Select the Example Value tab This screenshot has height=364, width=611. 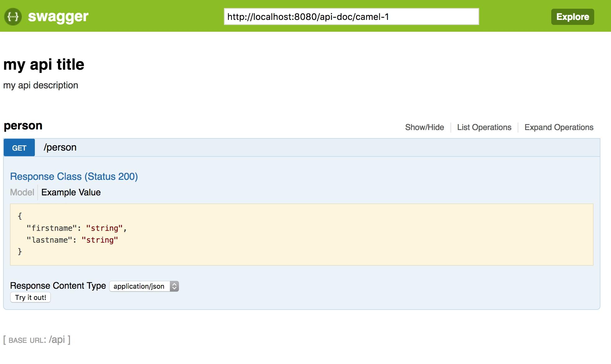pyautogui.click(x=71, y=192)
